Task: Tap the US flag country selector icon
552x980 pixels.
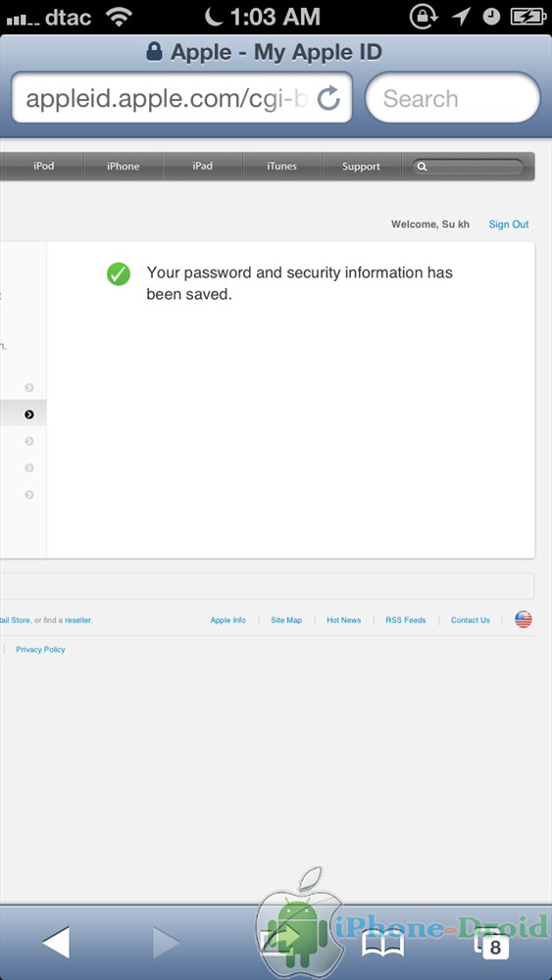Action: pyautogui.click(x=524, y=619)
